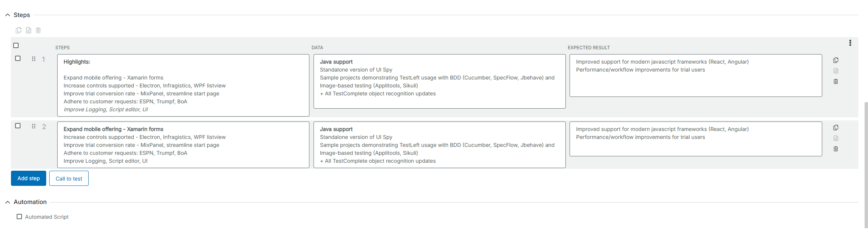Click the paste icon beside step 1

(835, 71)
